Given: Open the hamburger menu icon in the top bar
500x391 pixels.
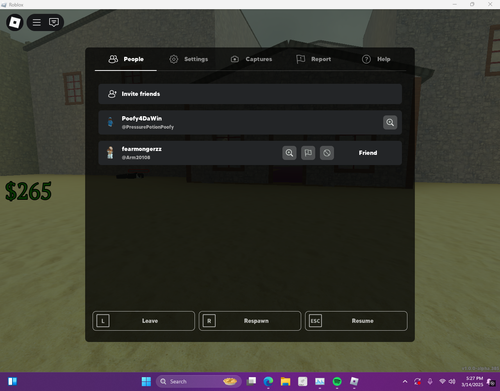Looking at the screenshot, I should tap(37, 22).
